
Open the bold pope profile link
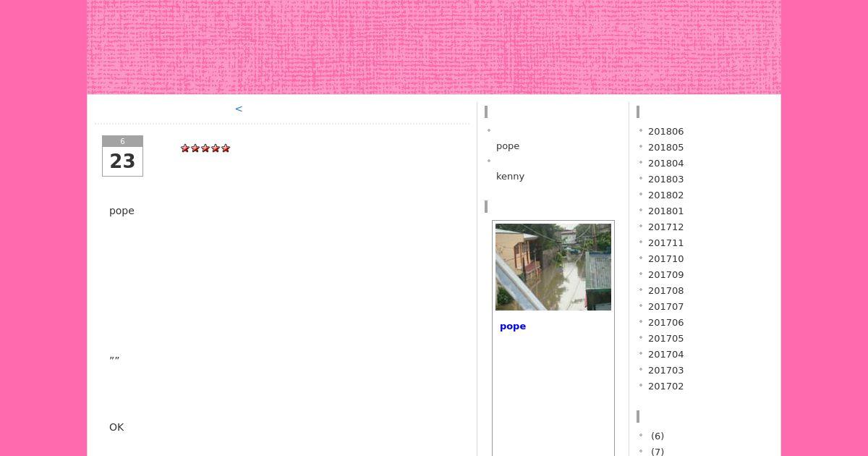pyautogui.click(x=513, y=326)
